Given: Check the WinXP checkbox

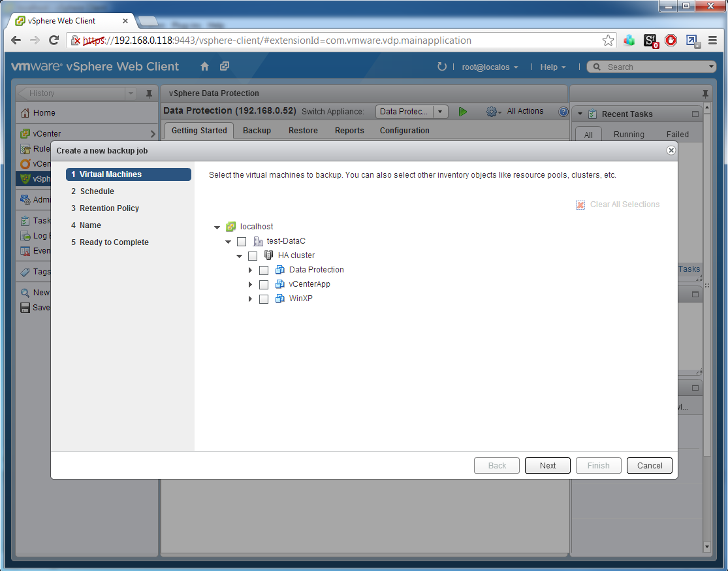Looking at the screenshot, I should pyautogui.click(x=264, y=299).
